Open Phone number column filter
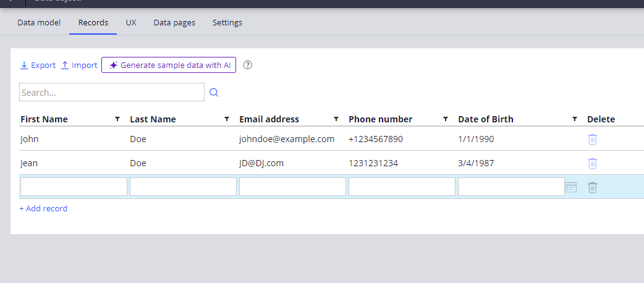 446,119
